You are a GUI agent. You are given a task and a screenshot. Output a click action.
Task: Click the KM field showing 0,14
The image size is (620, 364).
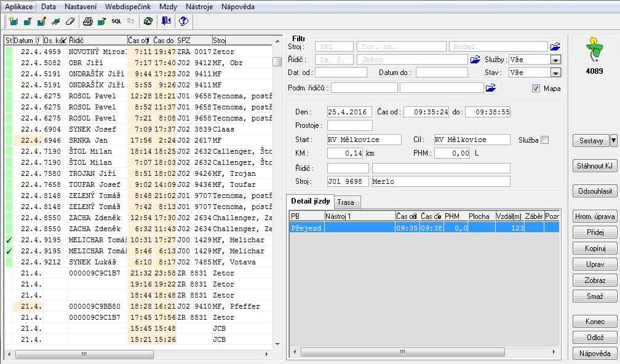tap(345, 153)
